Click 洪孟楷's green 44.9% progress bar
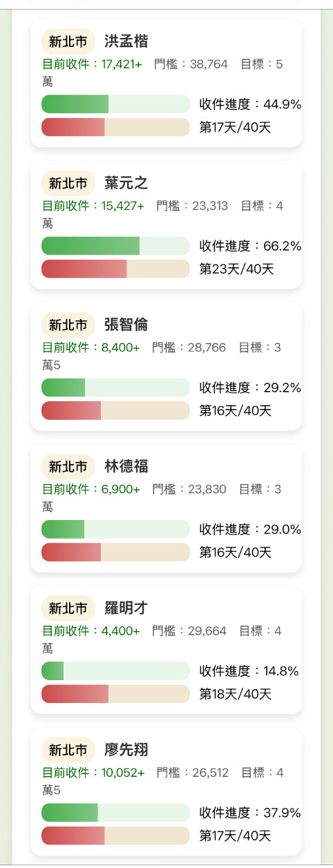This screenshot has width=333, height=868. click(x=115, y=104)
